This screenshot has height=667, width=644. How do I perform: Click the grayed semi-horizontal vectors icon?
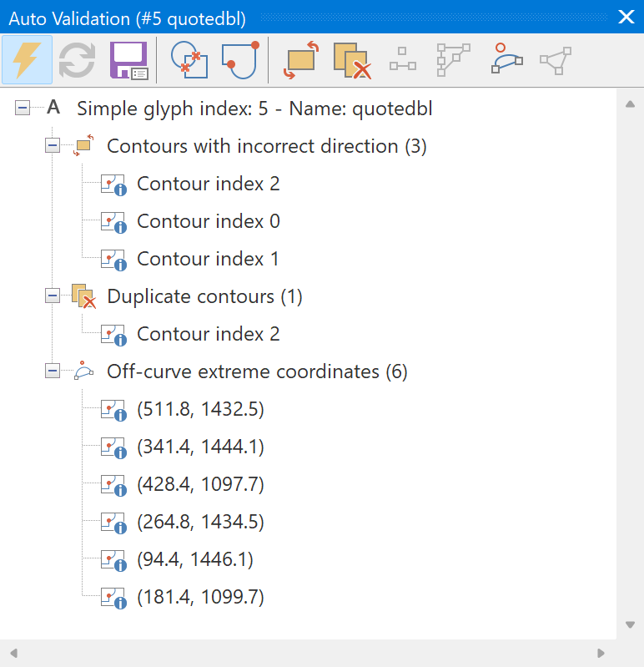tap(403, 58)
